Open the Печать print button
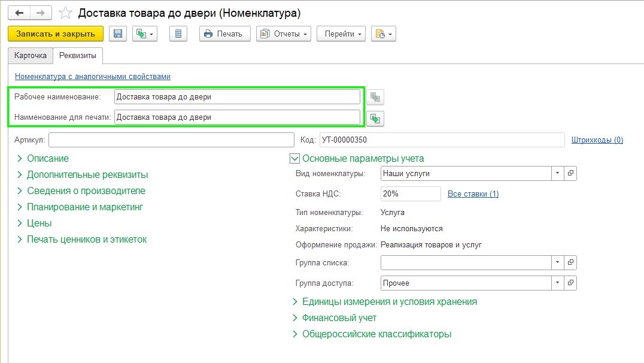The height and width of the screenshot is (363, 644). click(x=224, y=34)
